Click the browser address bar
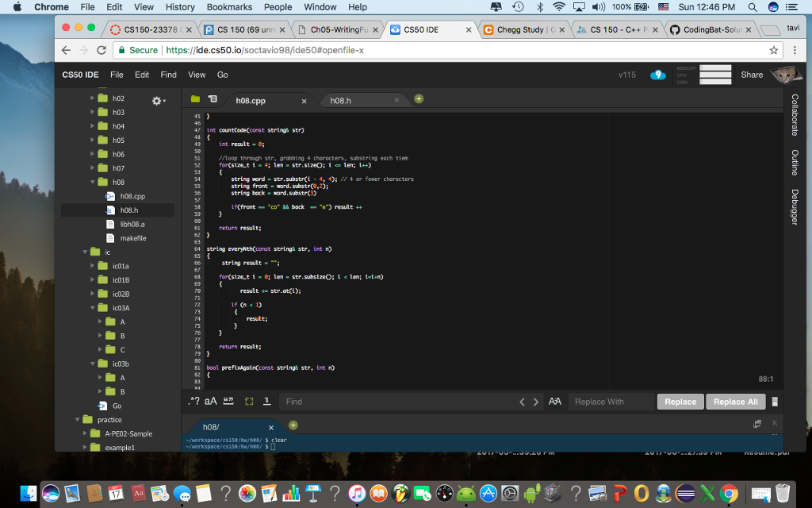The height and width of the screenshot is (508, 812). 440,50
